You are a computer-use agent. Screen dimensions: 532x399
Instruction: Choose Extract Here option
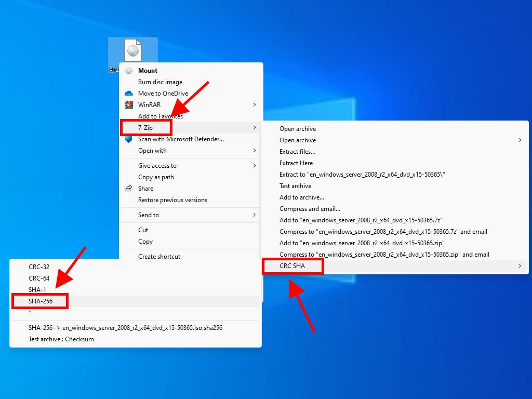coord(296,163)
